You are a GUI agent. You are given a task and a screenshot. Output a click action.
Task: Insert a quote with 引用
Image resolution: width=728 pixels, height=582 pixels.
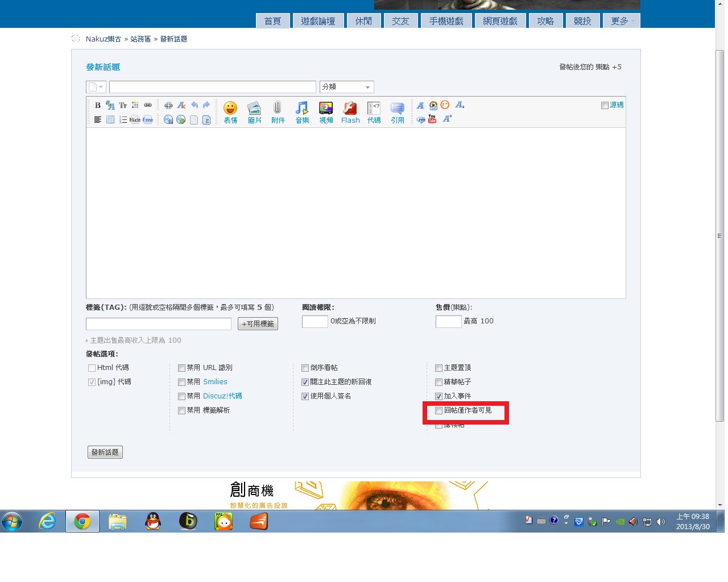coord(398,112)
